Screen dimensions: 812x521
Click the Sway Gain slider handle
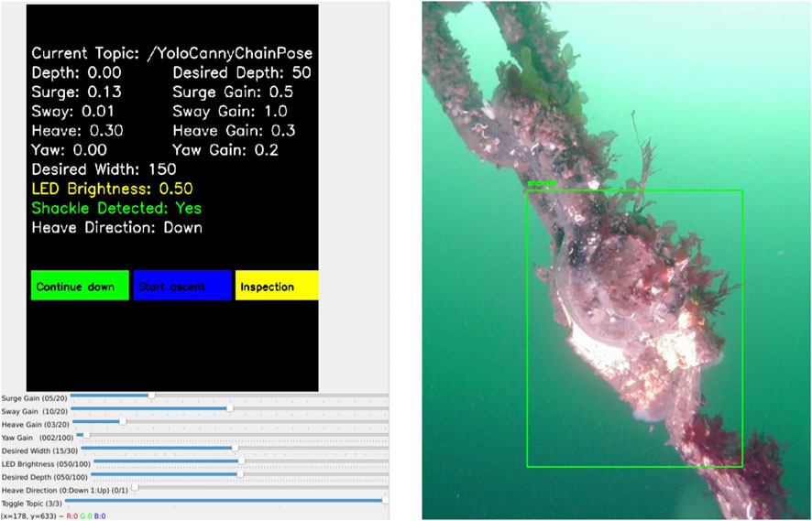[230, 409]
